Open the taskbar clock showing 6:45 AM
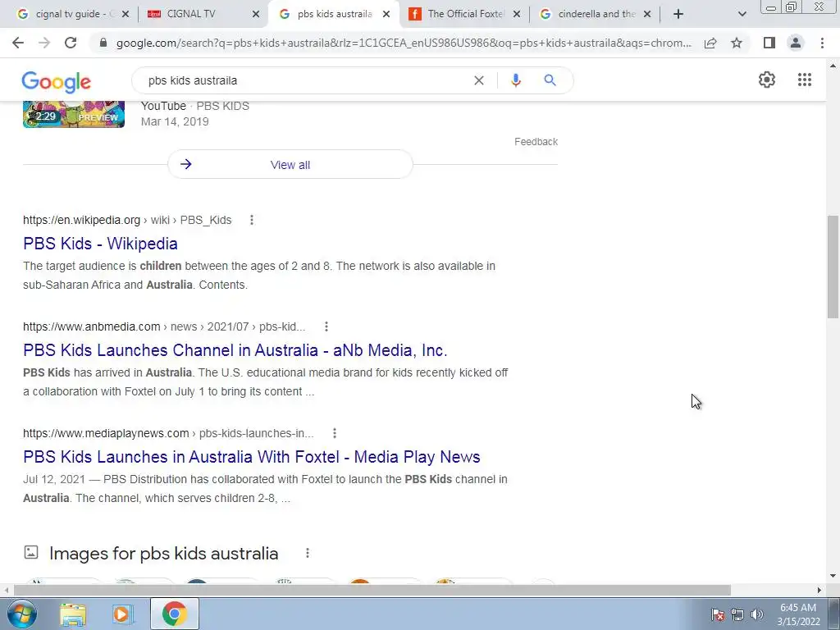This screenshot has height=630, width=840. click(798, 614)
